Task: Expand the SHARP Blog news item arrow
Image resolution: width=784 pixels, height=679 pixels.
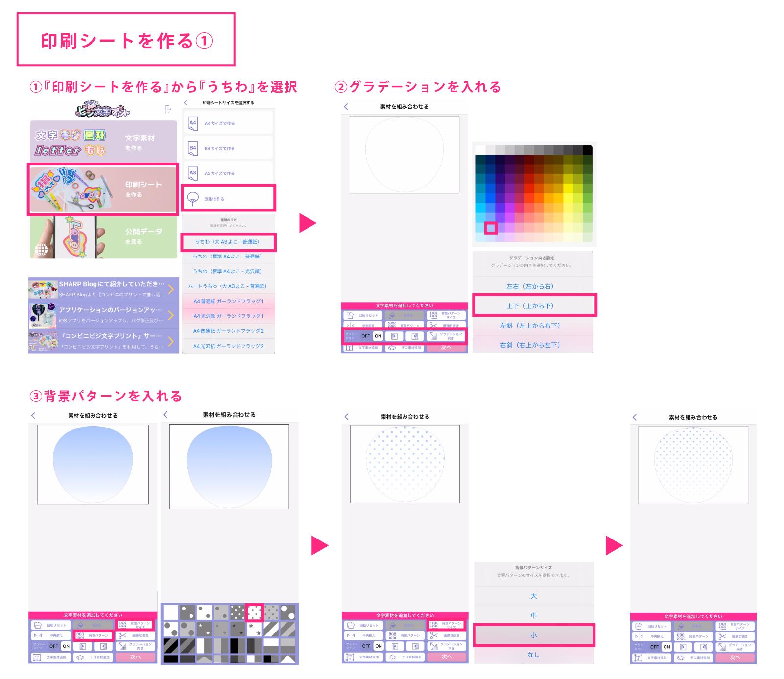Action: click(x=171, y=289)
